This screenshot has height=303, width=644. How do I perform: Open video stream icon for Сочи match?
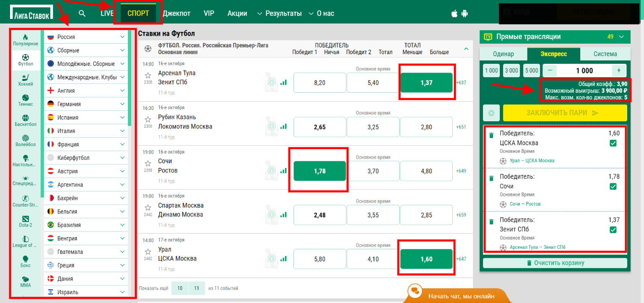pyautogui.click(x=272, y=170)
